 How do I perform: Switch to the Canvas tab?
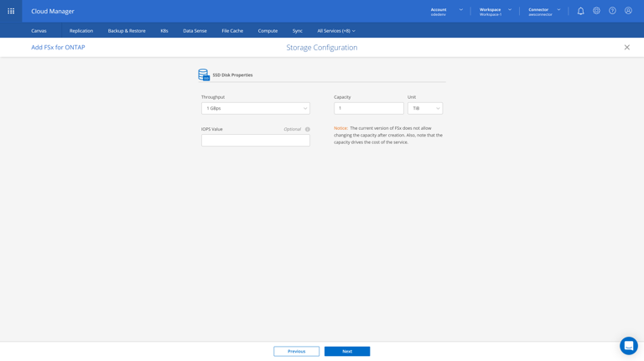[x=39, y=31]
